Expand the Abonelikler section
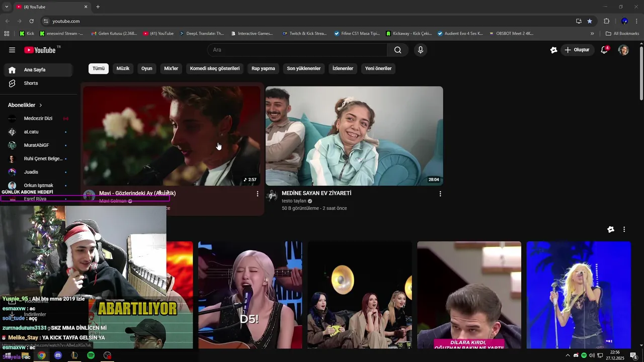Screen dimensions: 644x362 click(x=25, y=105)
